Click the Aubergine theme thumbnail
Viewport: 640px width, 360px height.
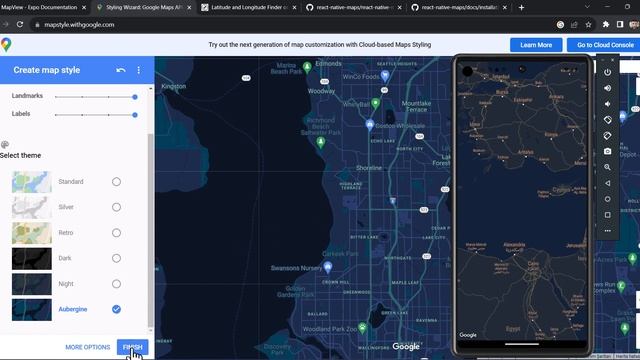point(32,309)
